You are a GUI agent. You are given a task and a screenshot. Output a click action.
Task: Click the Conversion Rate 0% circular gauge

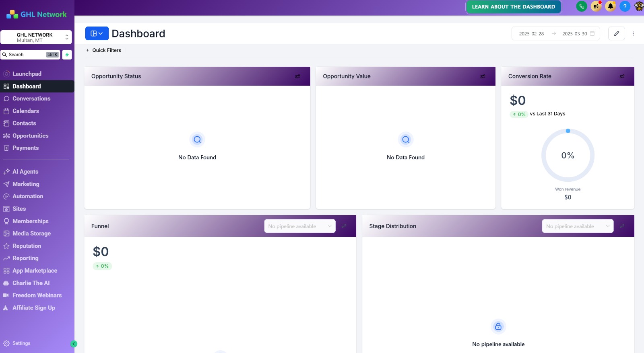pos(568,155)
